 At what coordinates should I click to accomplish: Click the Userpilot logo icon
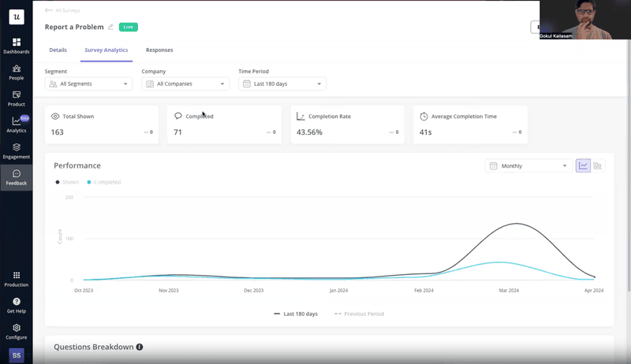pos(17,17)
